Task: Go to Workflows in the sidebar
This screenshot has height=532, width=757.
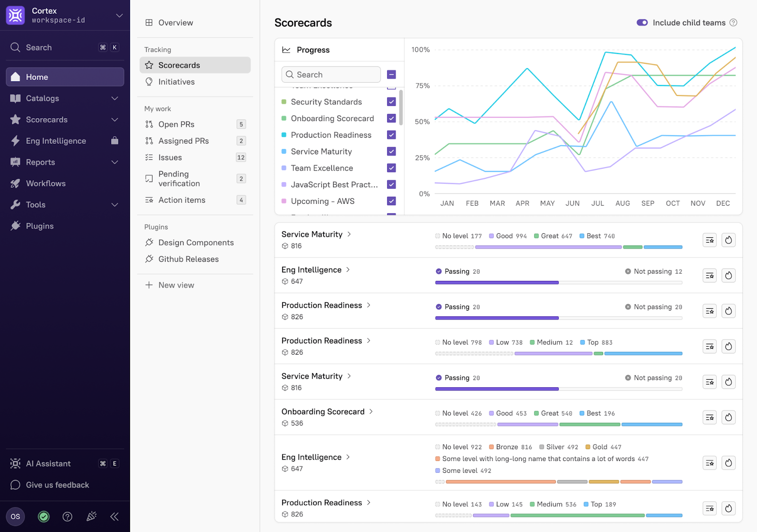Action: (46, 183)
